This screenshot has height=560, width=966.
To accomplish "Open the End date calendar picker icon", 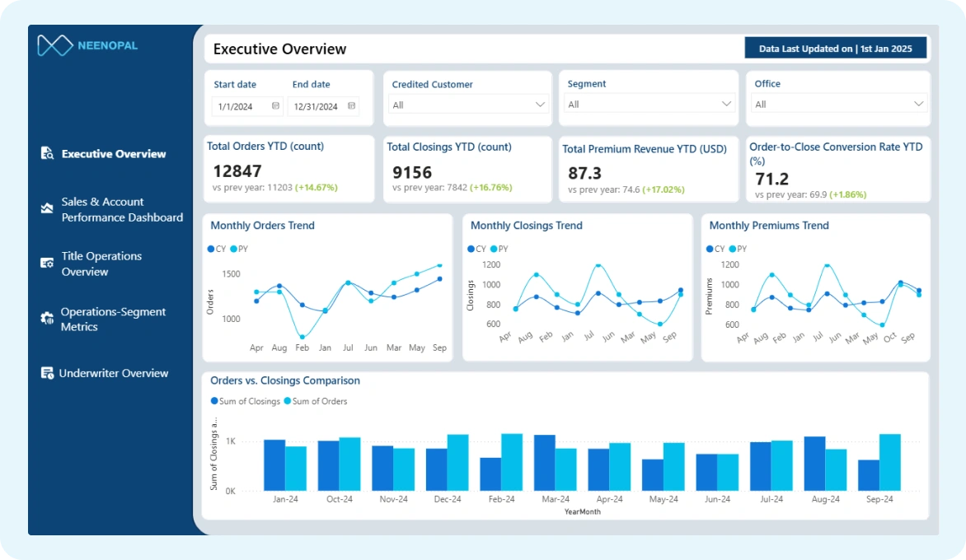I will click(351, 106).
